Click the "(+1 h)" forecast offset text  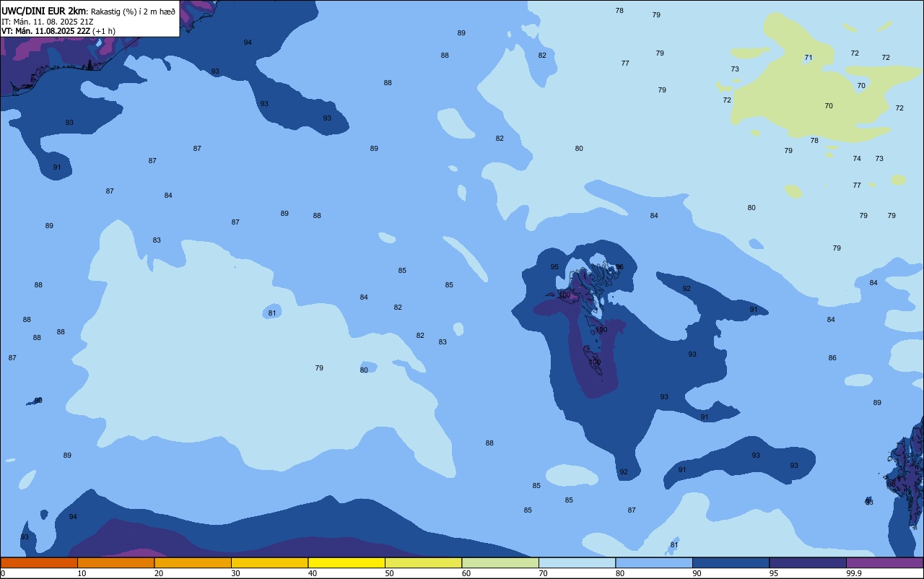click(x=104, y=31)
